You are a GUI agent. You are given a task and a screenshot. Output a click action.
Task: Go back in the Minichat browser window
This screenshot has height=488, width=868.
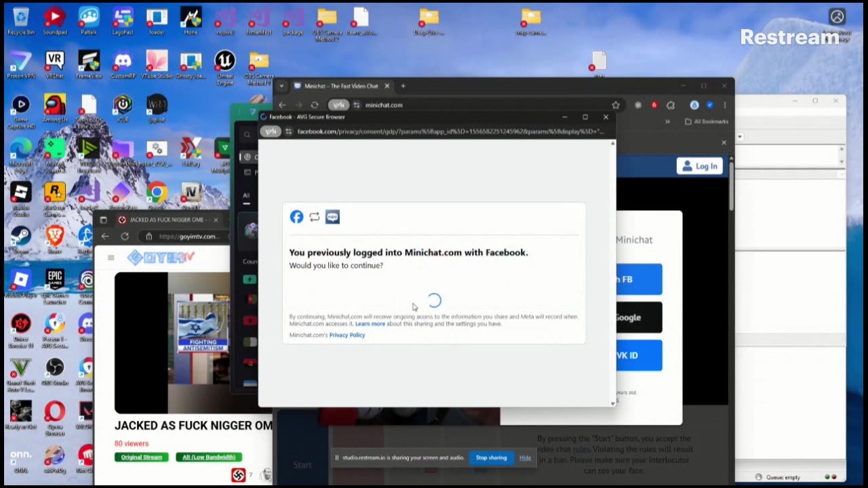pyautogui.click(x=282, y=105)
